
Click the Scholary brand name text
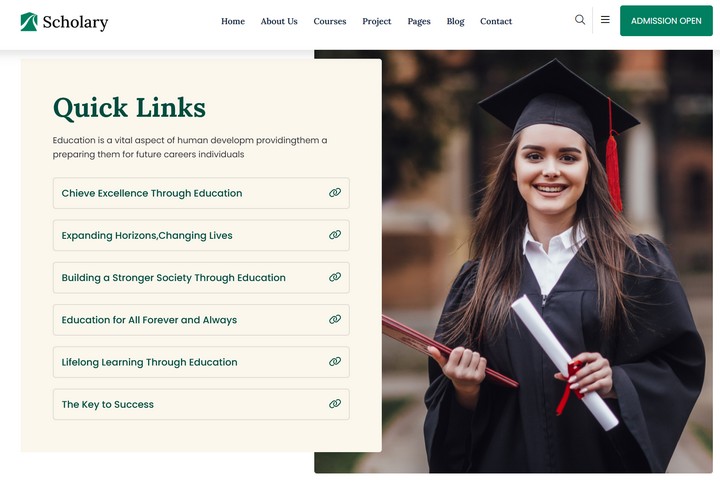[x=75, y=22]
